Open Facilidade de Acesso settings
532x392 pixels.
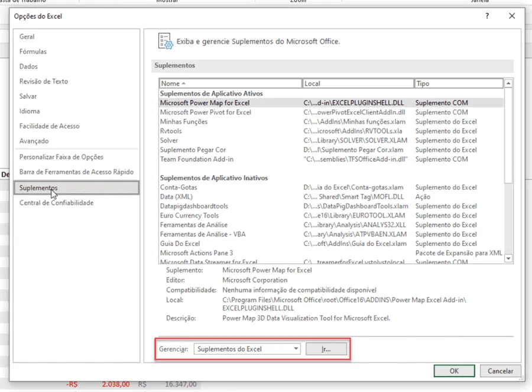click(49, 127)
